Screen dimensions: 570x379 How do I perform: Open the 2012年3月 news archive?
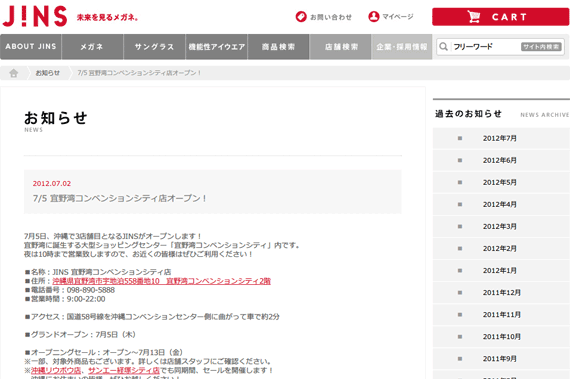tap(501, 226)
